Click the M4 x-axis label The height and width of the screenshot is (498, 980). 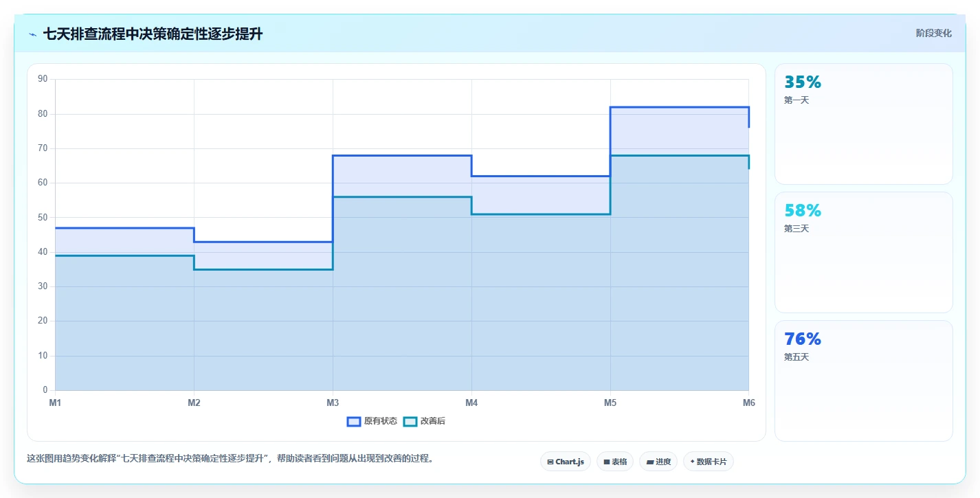(x=471, y=403)
